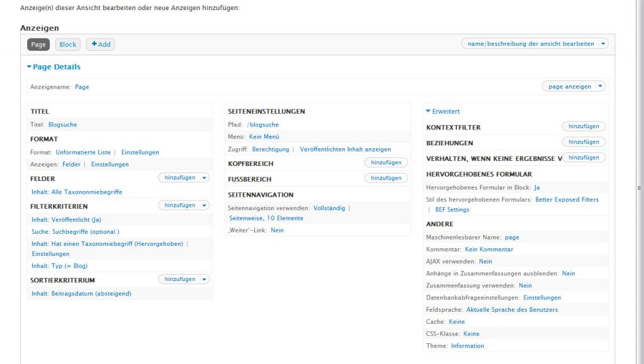Add a Kontextfilter
The width and height of the screenshot is (644, 364).
pyautogui.click(x=584, y=126)
